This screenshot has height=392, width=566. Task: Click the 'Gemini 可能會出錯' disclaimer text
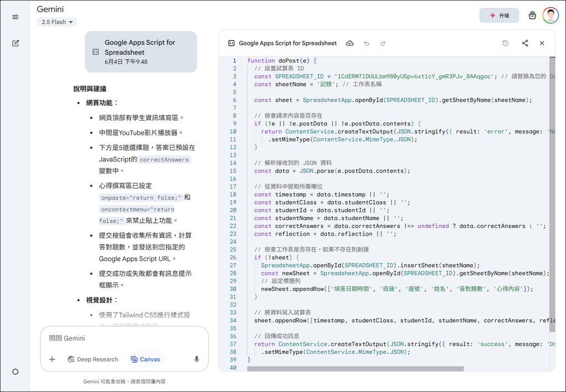(124, 381)
